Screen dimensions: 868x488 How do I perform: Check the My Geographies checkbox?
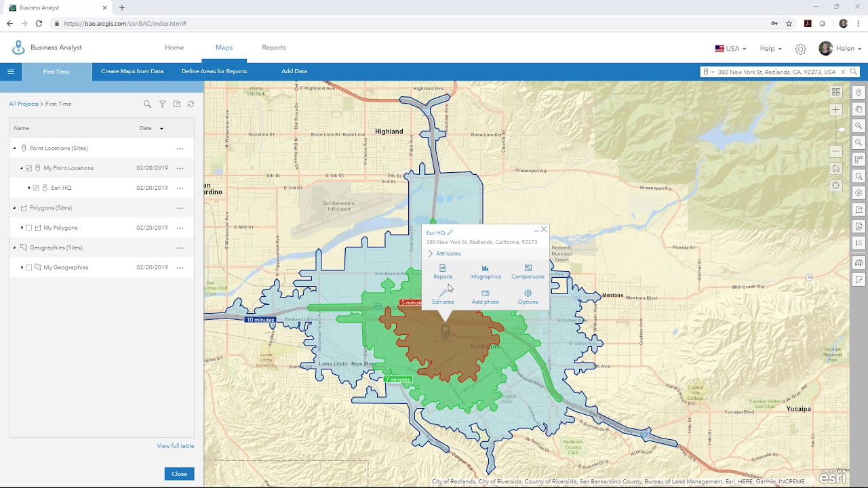pos(28,267)
